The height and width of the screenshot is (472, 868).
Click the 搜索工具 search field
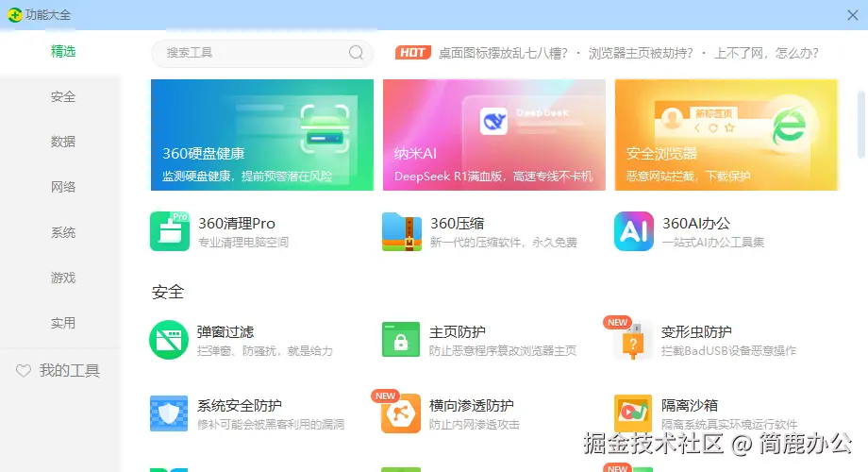pos(262,53)
